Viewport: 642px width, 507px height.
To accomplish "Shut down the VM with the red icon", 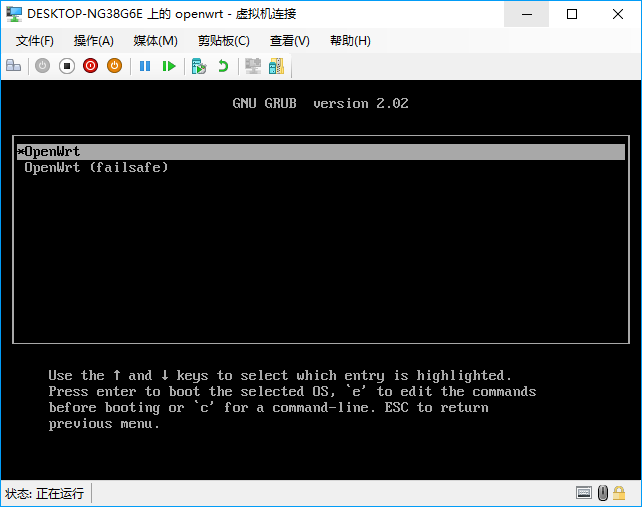I will 90,66.
